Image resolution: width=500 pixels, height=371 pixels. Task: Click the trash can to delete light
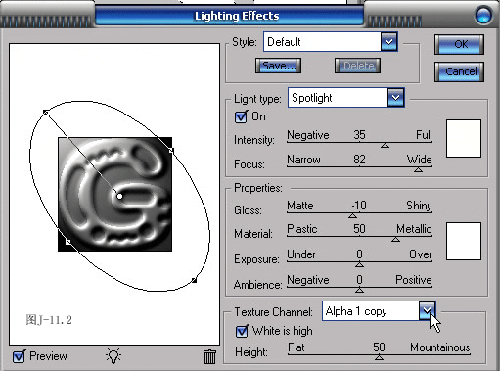tap(210, 356)
